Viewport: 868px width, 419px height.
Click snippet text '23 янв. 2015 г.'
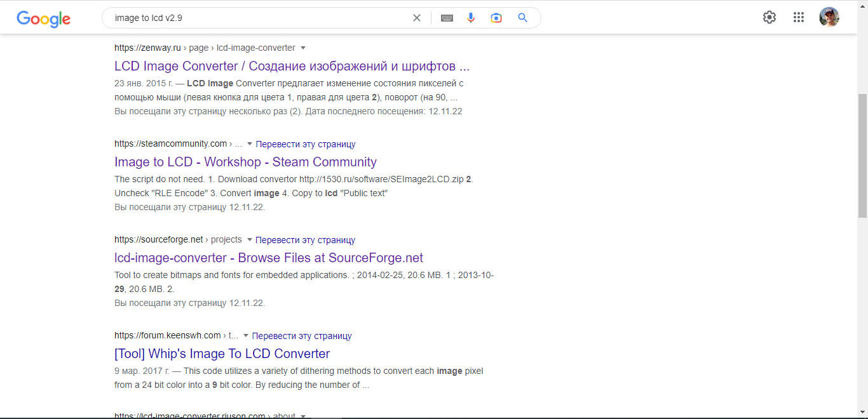[144, 83]
